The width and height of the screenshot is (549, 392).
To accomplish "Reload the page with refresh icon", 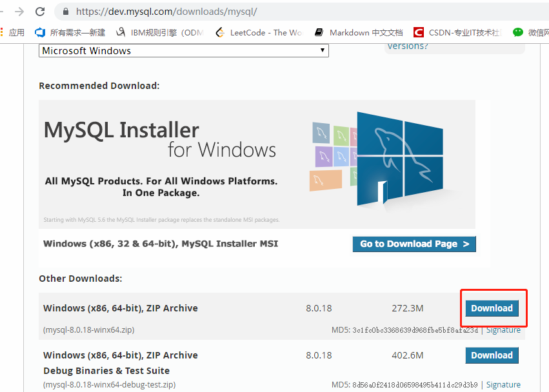I will (40, 12).
